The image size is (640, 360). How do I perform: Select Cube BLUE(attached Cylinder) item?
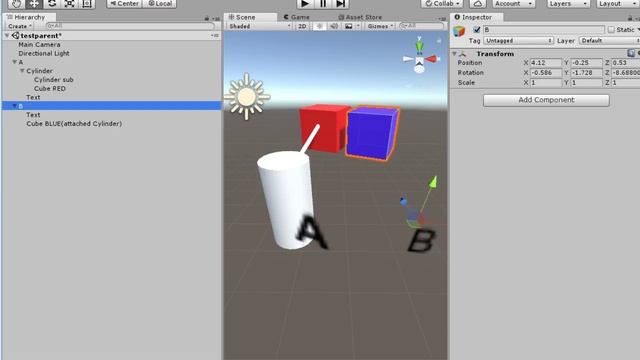[74, 124]
